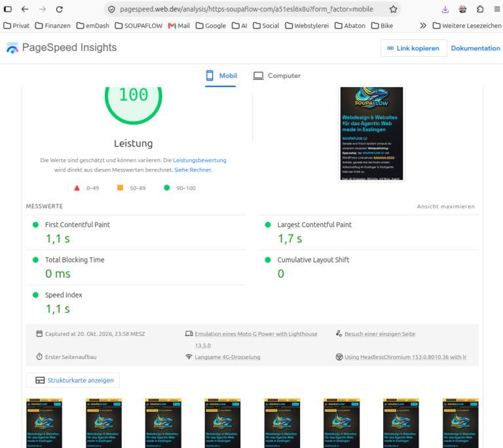Bookmark the page with the star icon
Screen dimensions: 503x448
point(393,9)
